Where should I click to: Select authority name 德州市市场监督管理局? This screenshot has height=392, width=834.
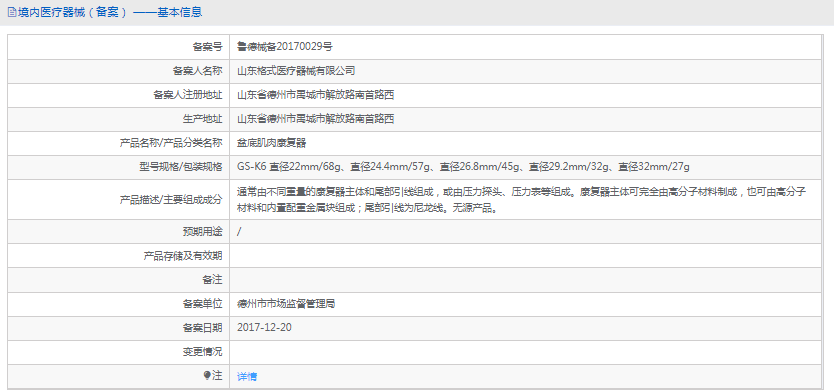tap(286, 304)
